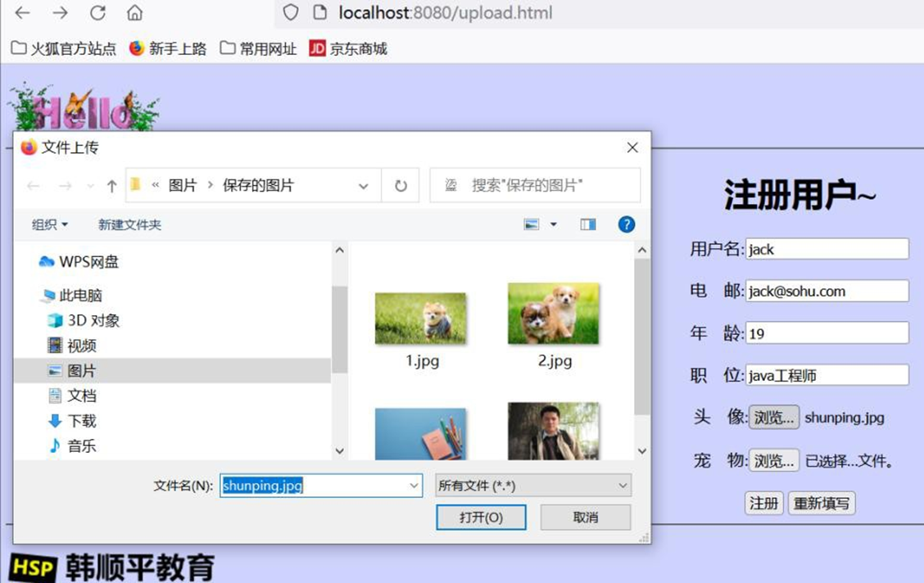Open the 京东商城 bookmark
The height and width of the screenshot is (583, 924).
[x=348, y=49]
